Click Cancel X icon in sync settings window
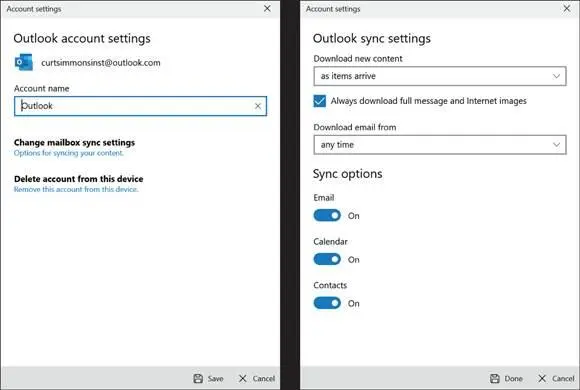 [542, 378]
